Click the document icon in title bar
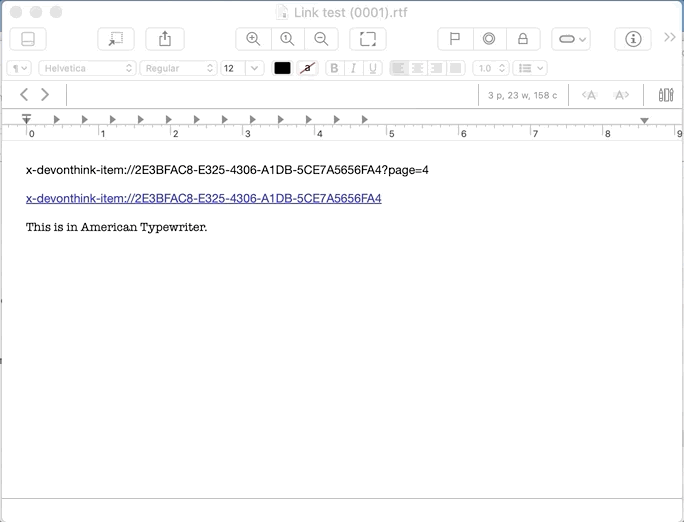This screenshot has width=684, height=522. point(282,12)
